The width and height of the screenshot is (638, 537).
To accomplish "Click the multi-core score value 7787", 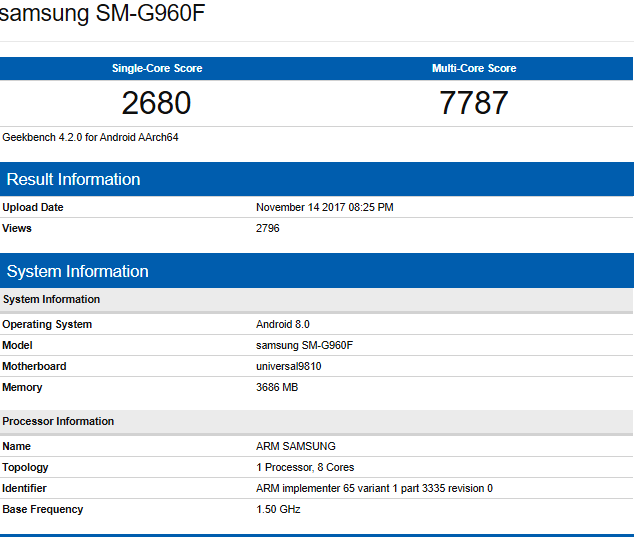I will click(474, 103).
